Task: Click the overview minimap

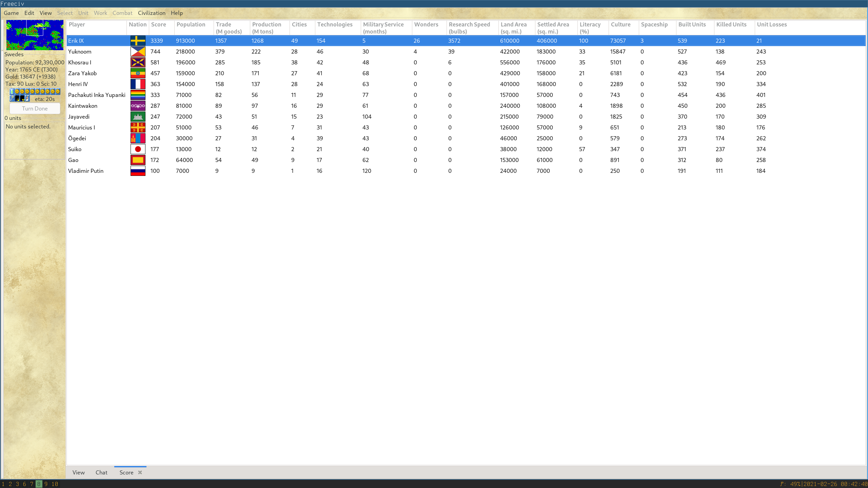Action: [35, 35]
